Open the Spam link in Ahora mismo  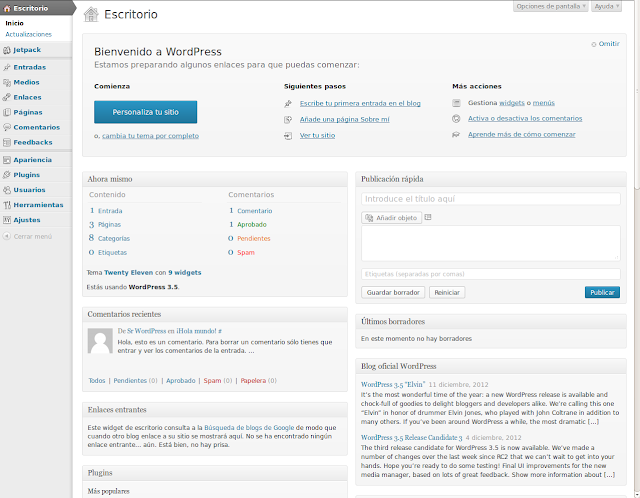click(246, 253)
